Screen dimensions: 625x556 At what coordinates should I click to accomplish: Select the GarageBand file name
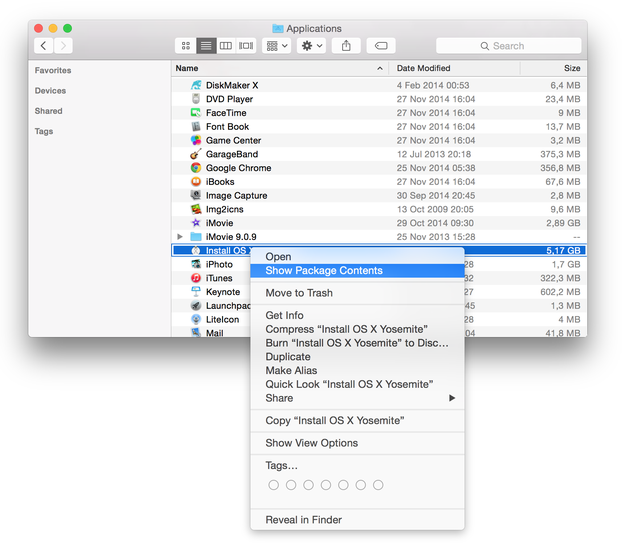coord(232,154)
